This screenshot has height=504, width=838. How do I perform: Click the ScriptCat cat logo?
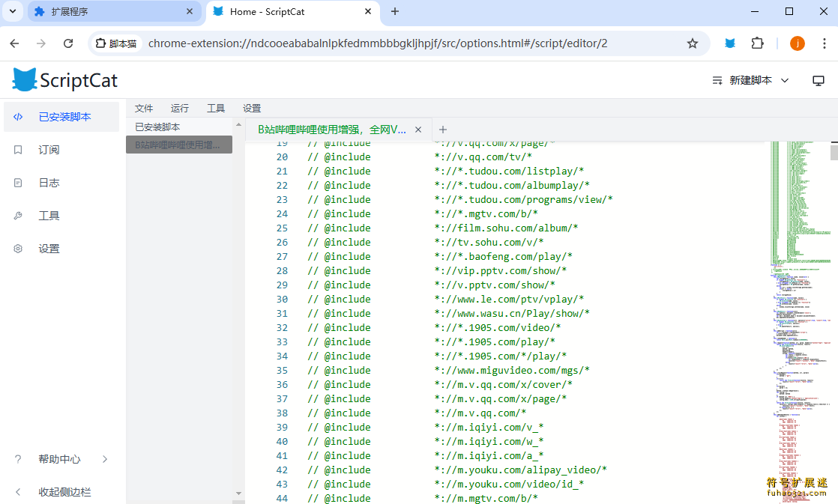tap(25, 80)
